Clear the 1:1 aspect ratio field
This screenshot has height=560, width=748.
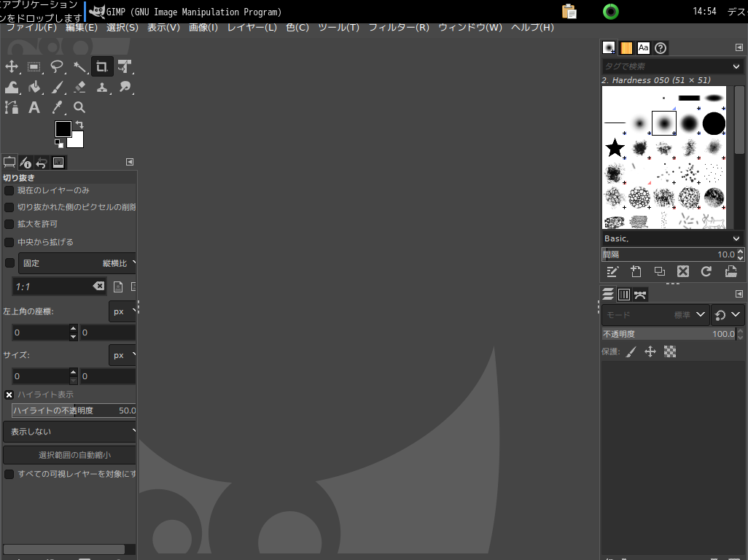point(98,287)
